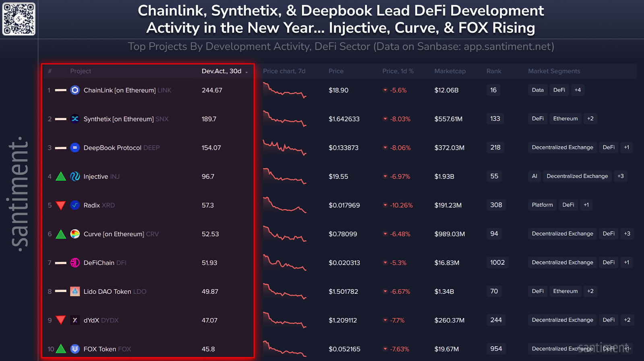Click the FOX Token logo icon
644x361 pixels.
[75, 349]
